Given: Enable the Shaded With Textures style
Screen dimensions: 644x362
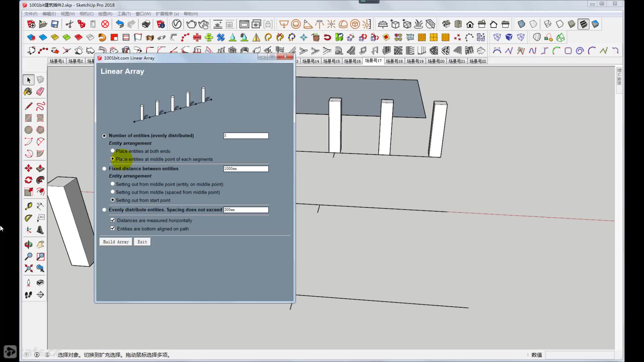Looking at the screenshot, I should click(583, 24).
